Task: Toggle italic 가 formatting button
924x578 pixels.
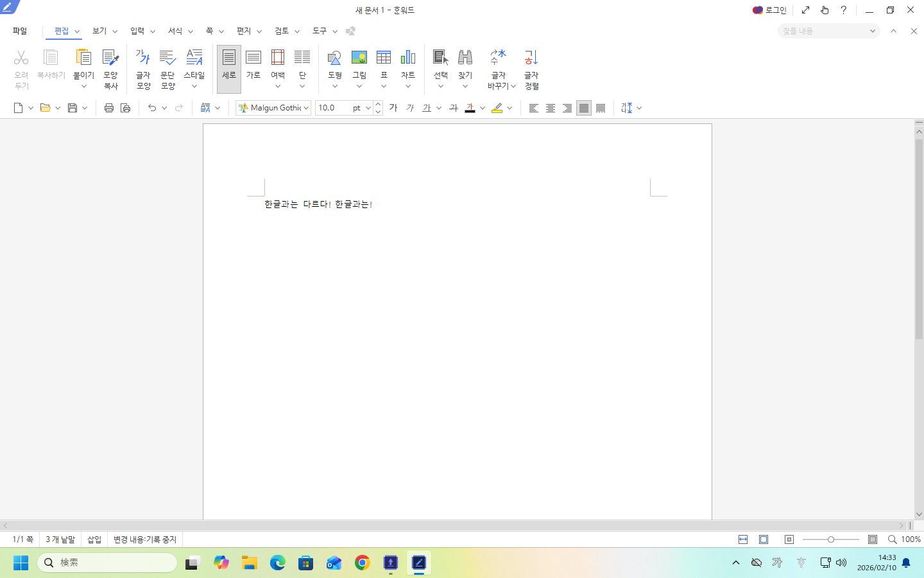Action: 410,108
